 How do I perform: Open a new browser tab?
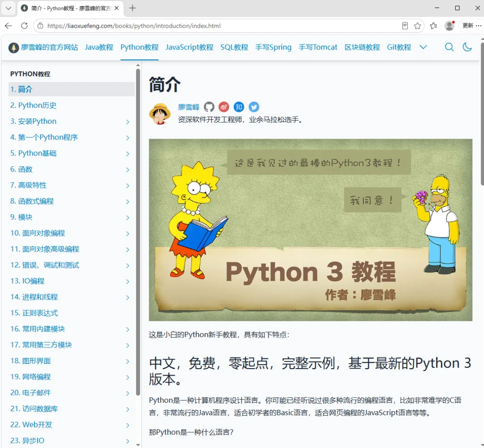coord(132,8)
